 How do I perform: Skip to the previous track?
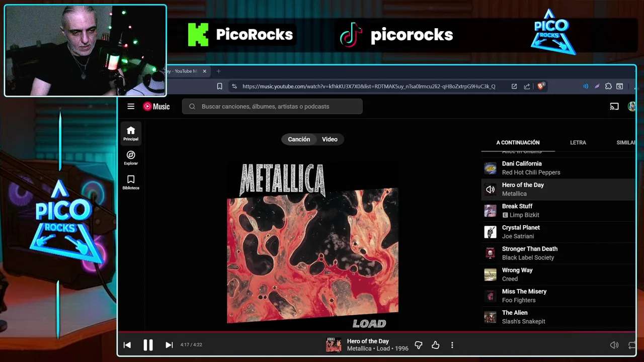[x=127, y=345]
